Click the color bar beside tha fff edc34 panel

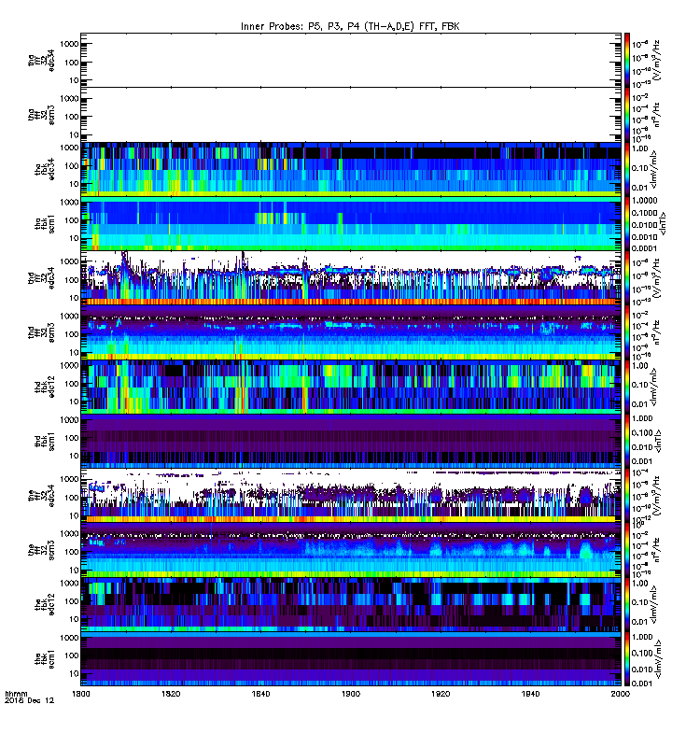pos(627,61)
